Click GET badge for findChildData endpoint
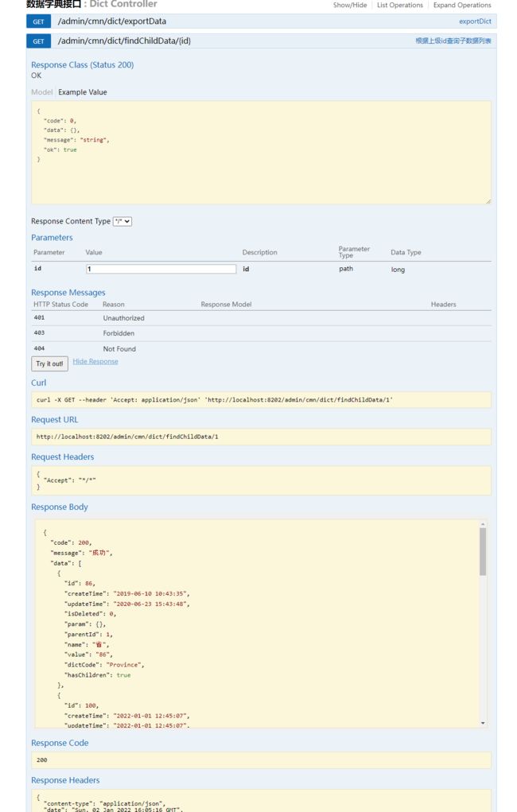Image resolution: width=517 pixels, height=812 pixels. pos(38,41)
